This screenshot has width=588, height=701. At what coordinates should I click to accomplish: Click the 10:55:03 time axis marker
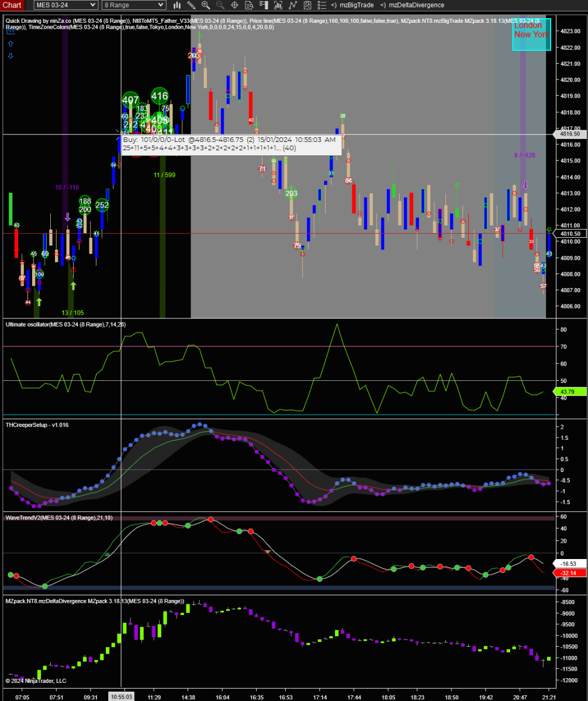pyautogui.click(x=121, y=696)
